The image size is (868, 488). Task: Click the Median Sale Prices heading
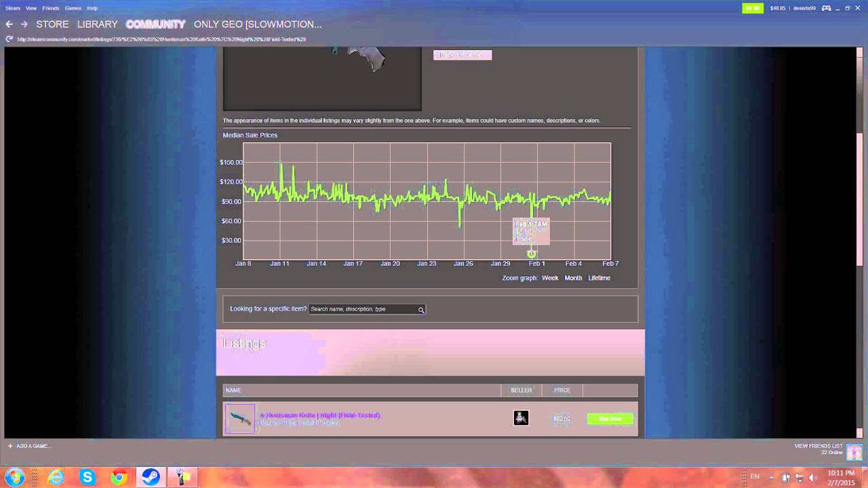click(250, 135)
